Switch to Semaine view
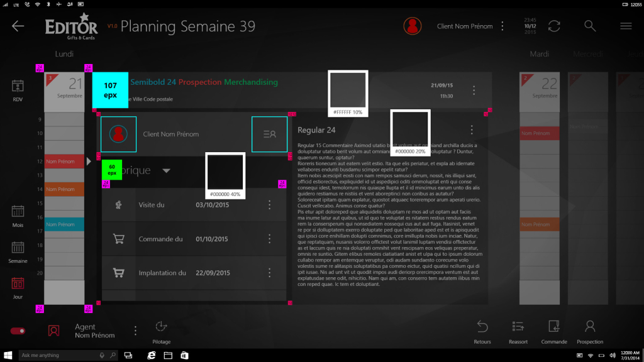The image size is (644, 362). [x=18, y=248]
